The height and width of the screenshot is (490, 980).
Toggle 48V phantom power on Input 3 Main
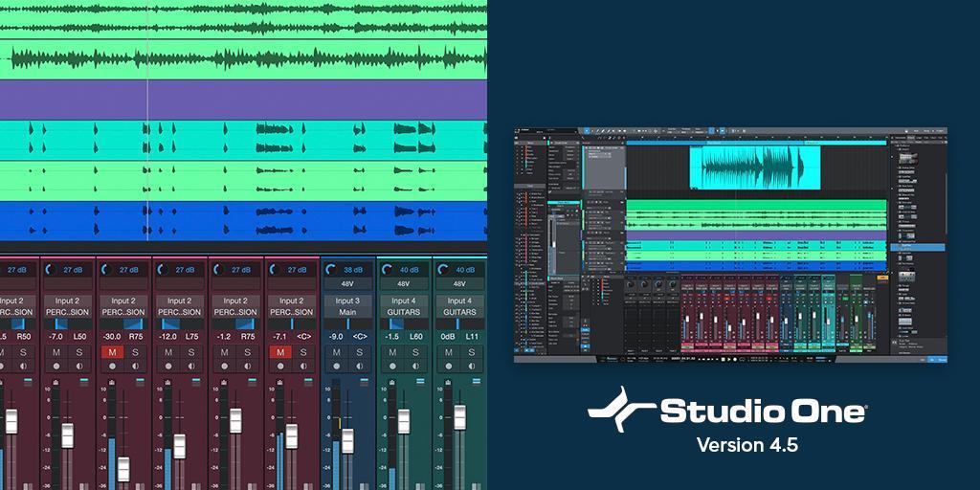coord(347,283)
